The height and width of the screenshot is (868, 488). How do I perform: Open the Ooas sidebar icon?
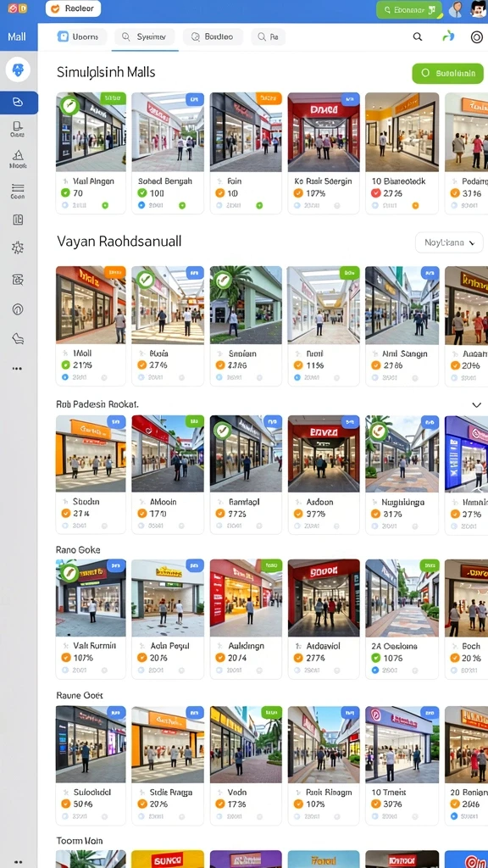pyautogui.click(x=18, y=129)
